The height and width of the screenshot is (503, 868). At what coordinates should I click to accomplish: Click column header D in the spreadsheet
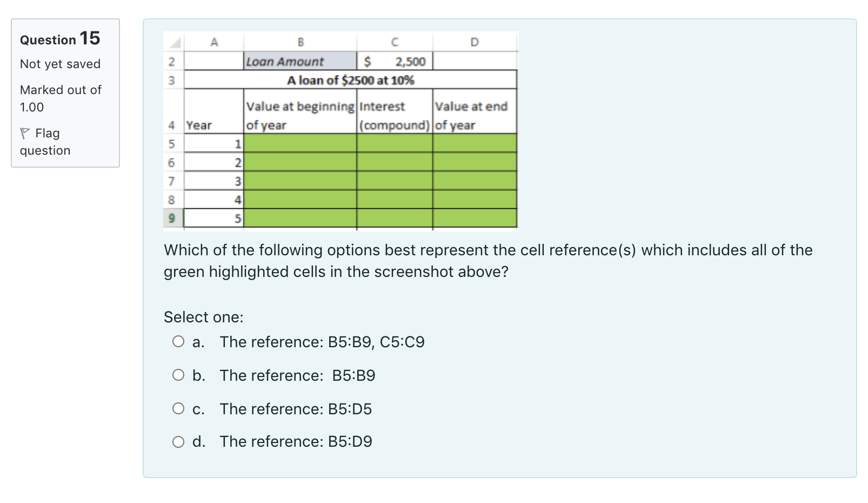(475, 42)
